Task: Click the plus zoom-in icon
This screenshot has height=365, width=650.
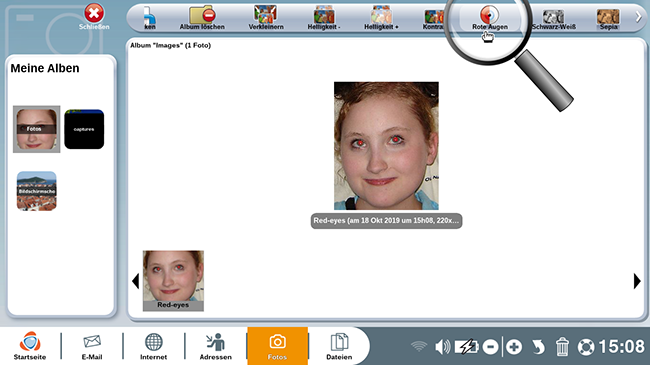Action: pos(514,347)
